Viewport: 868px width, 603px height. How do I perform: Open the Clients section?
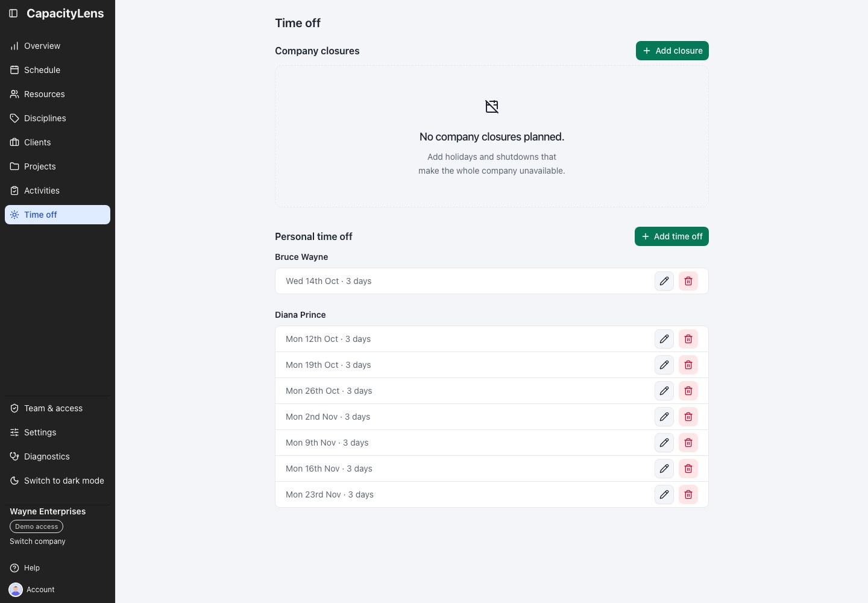coord(57,142)
